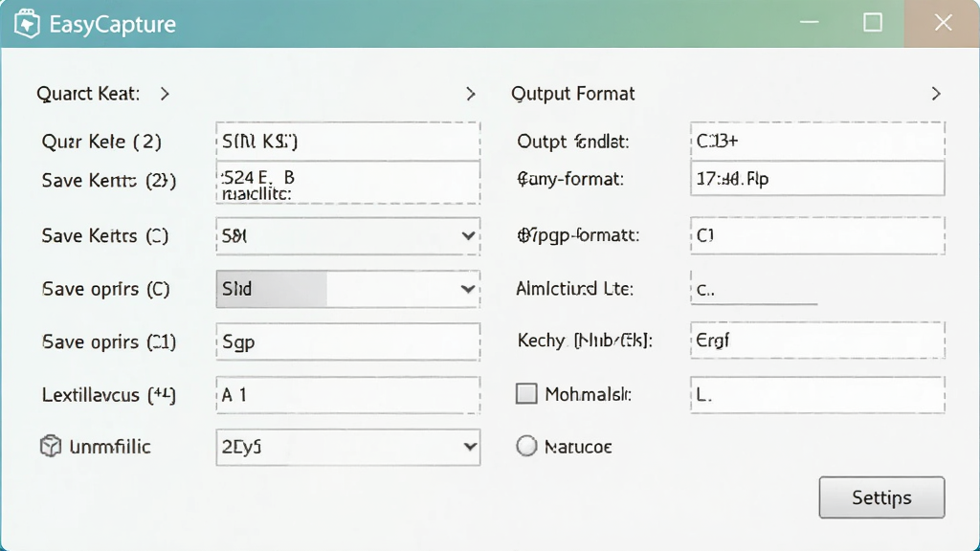The width and height of the screenshot is (980, 551).
Task: Click the chevron just left of Qutput Format heading
Action: pos(471,94)
